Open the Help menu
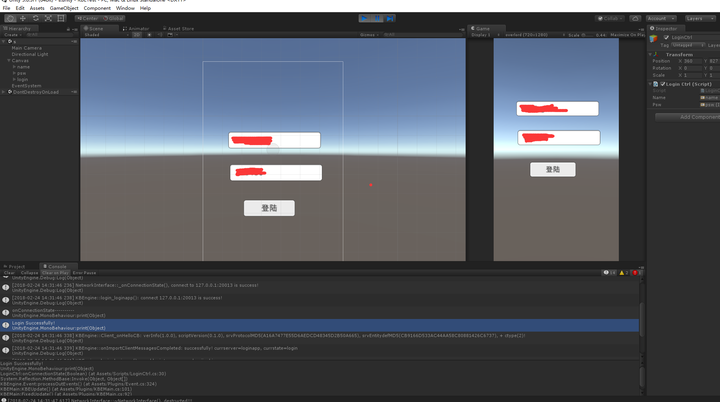The width and height of the screenshot is (720, 402). point(145,8)
